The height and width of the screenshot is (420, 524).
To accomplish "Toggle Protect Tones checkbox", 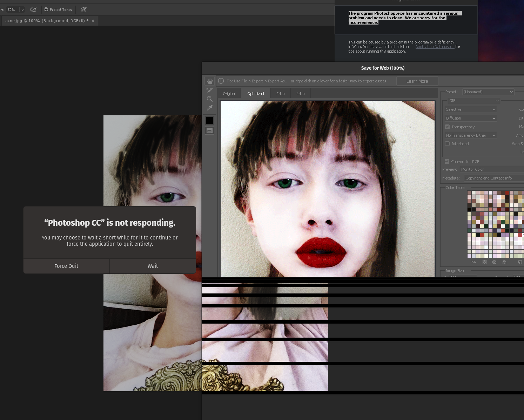I will [x=46, y=9].
